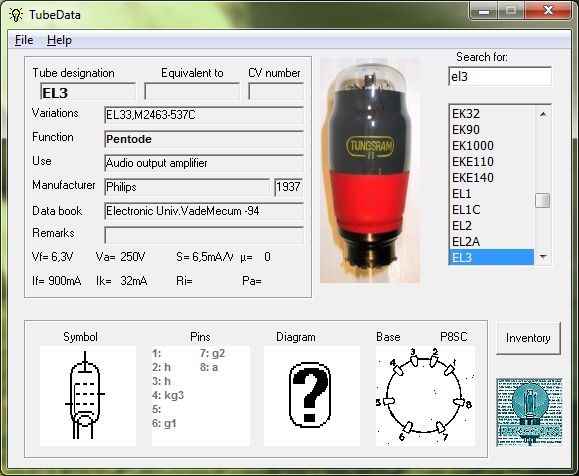579x476 pixels.
Task: Click the tube list scrollbar thumb
Action: 543,201
